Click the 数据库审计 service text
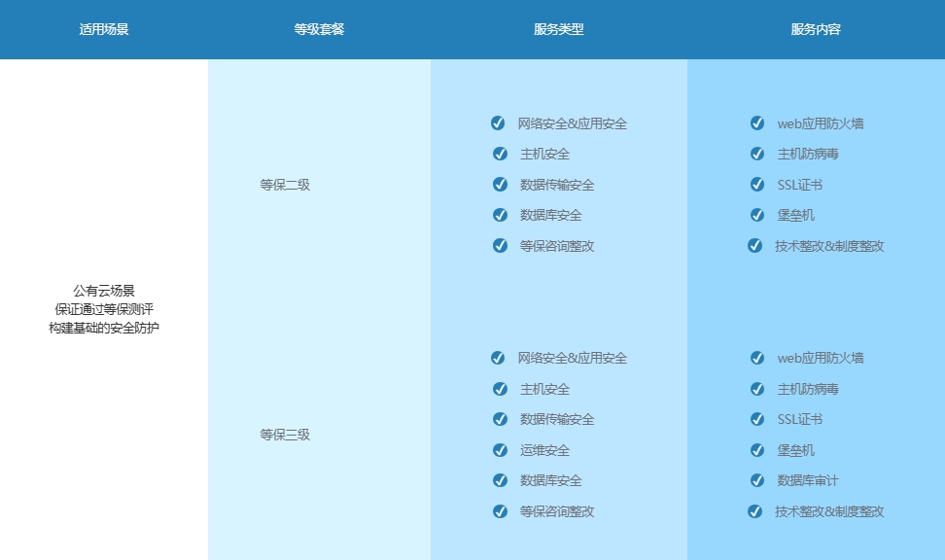The height and width of the screenshot is (560, 945). 808,480
